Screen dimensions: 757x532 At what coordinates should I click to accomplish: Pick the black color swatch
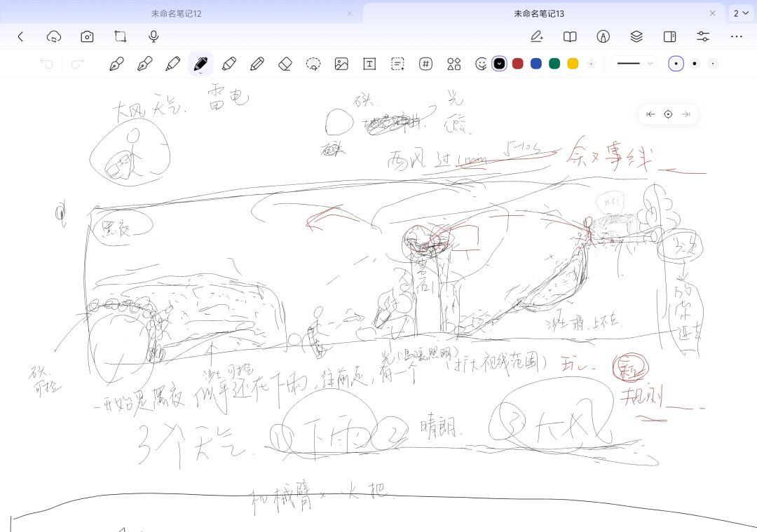coord(499,64)
